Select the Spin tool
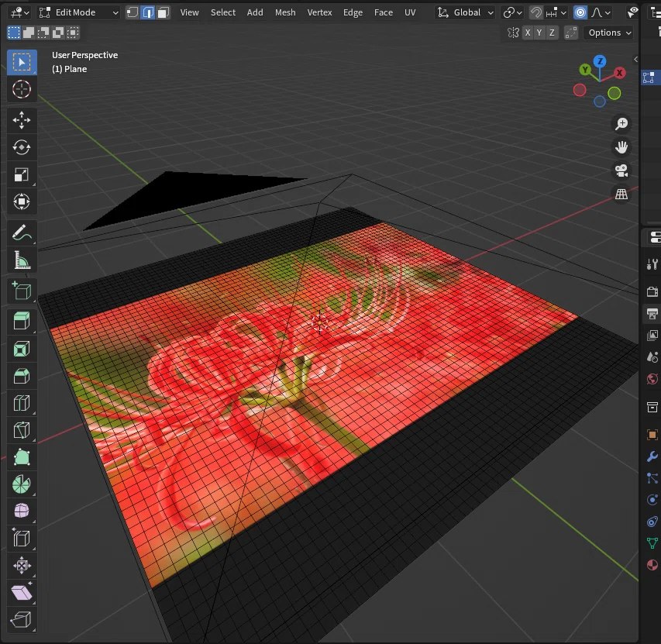This screenshot has height=644, width=661. [x=22, y=484]
